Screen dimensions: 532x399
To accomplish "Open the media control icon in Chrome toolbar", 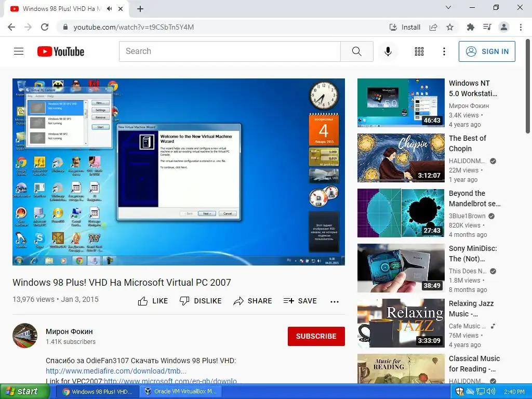I will [487, 27].
